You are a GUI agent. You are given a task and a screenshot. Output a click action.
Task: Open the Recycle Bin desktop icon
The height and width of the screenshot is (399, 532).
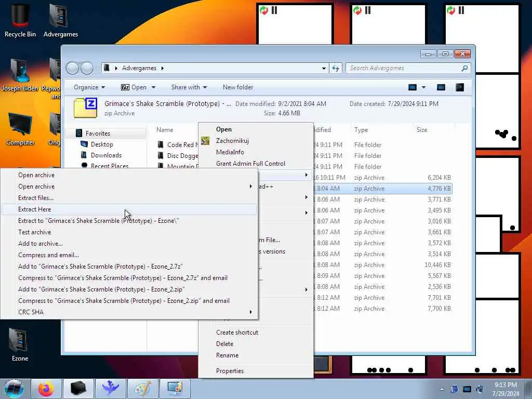click(20, 20)
